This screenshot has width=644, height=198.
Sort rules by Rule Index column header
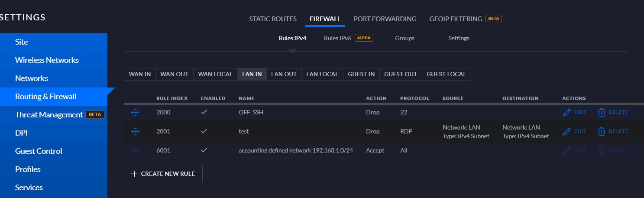point(172,98)
